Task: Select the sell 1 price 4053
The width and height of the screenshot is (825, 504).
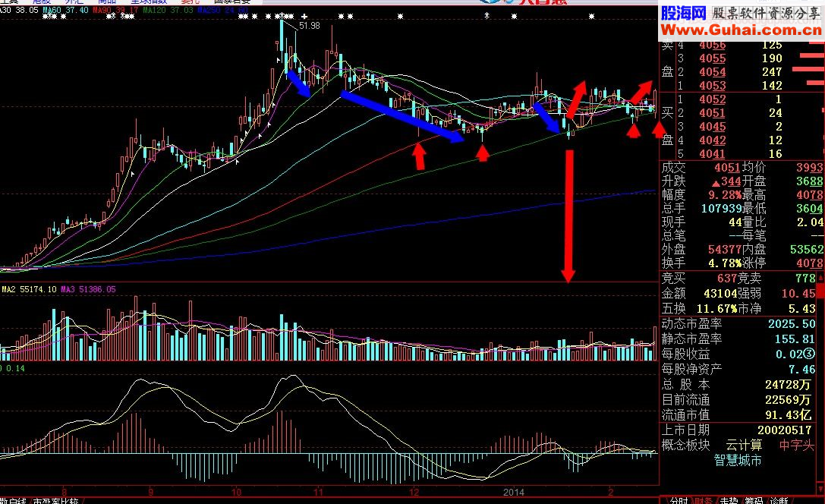Action: point(712,86)
